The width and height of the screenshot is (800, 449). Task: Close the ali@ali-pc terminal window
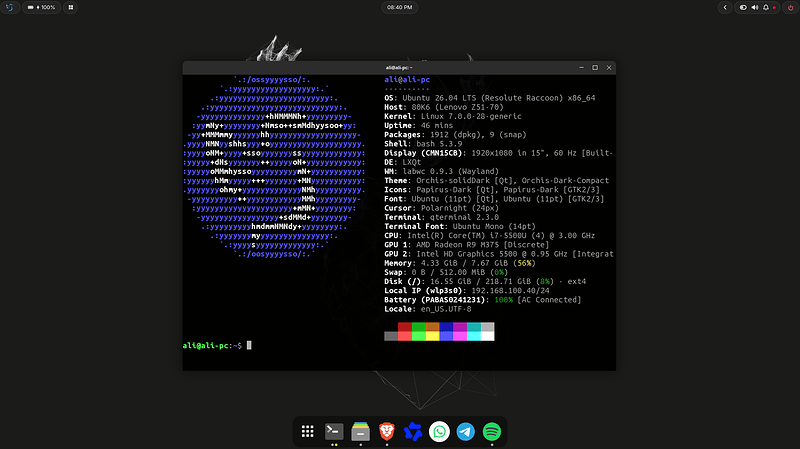[609, 67]
